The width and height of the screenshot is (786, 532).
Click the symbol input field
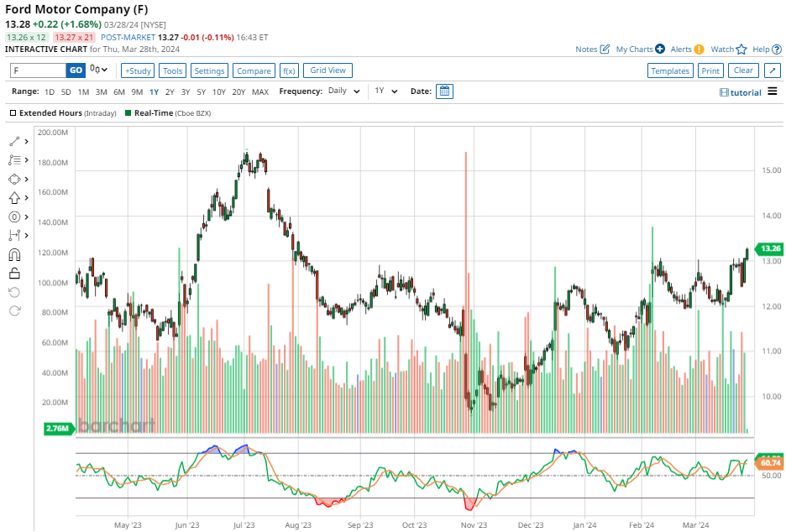coord(38,71)
